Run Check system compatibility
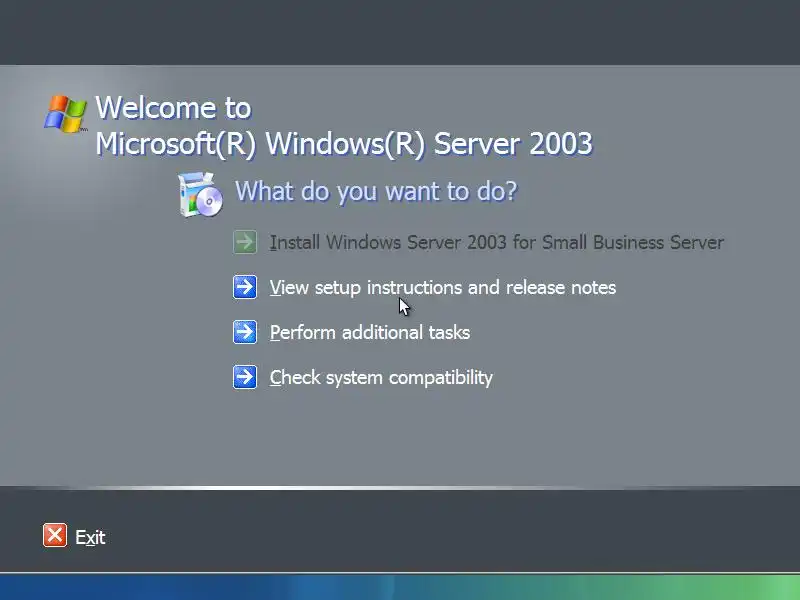The width and height of the screenshot is (800, 600). tap(381, 378)
